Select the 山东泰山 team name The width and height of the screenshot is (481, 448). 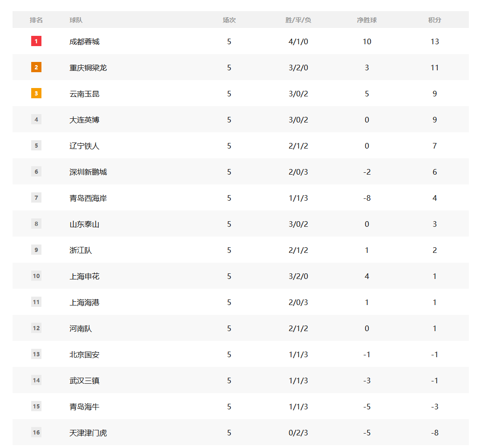pyautogui.click(x=84, y=224)
